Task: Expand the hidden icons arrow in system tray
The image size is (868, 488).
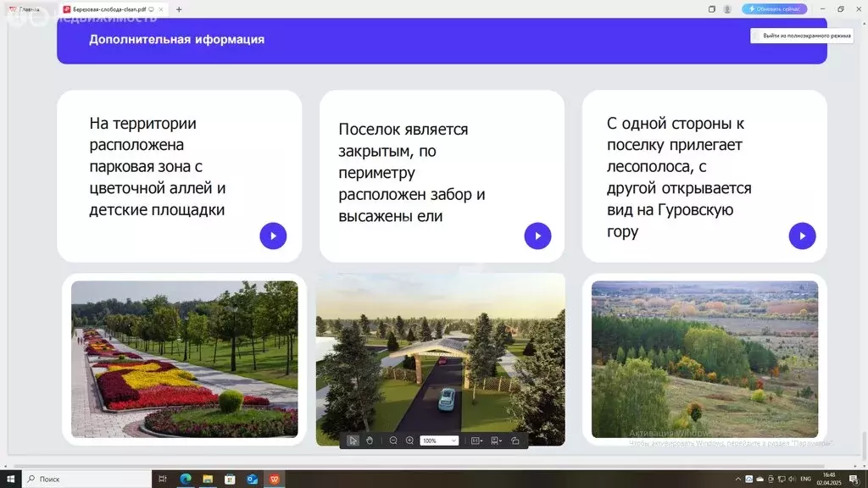Action: (737, 478)
